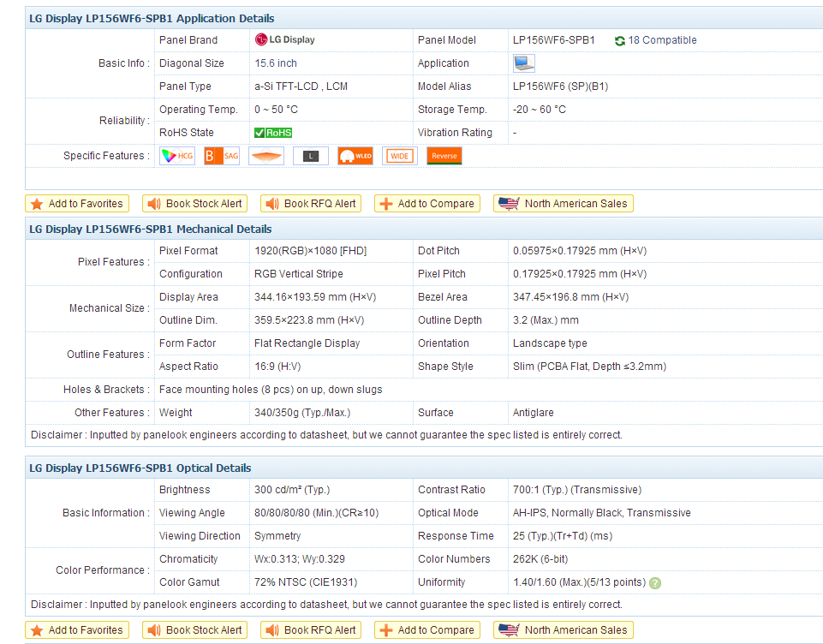Click top Book Stock Alert button
The height and width of the screenshot is (644, 823).
(x=194, y=204)
